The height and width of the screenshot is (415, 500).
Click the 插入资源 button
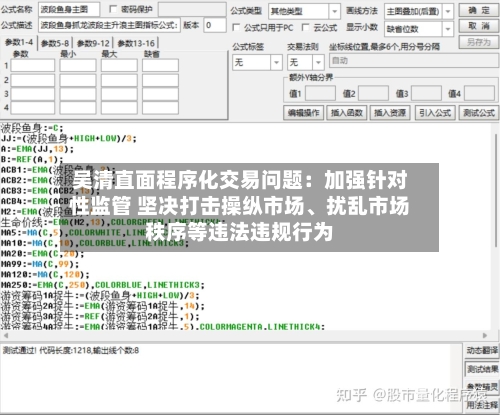390,113
